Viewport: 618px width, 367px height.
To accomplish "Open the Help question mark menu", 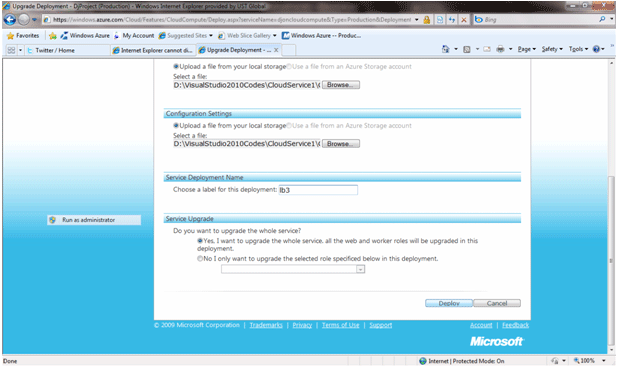I will [598, 49].
